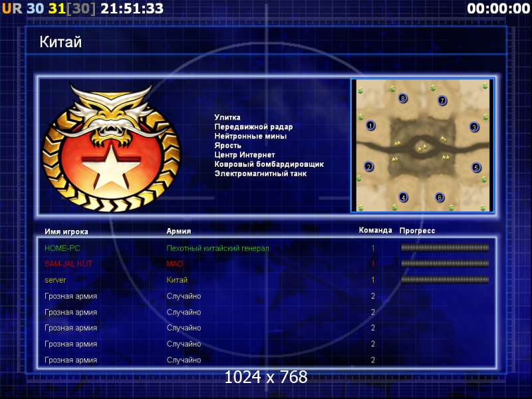Click the China dragon faction emblem
Image resolution: width=532 pixels, height=399 pixels.
click(111, 147)
